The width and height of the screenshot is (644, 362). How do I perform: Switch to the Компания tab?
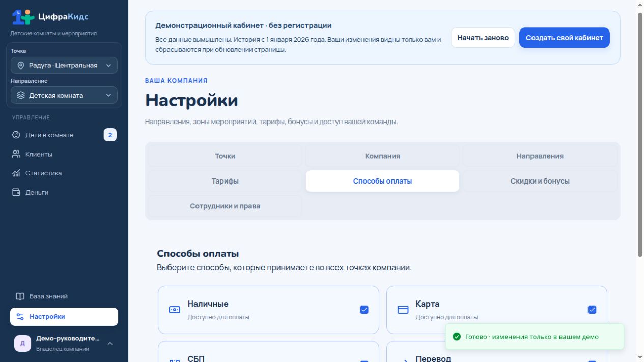382,156
